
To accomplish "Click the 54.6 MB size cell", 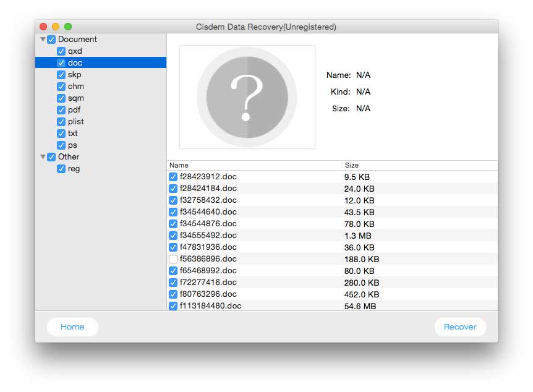I will (360, 306).
